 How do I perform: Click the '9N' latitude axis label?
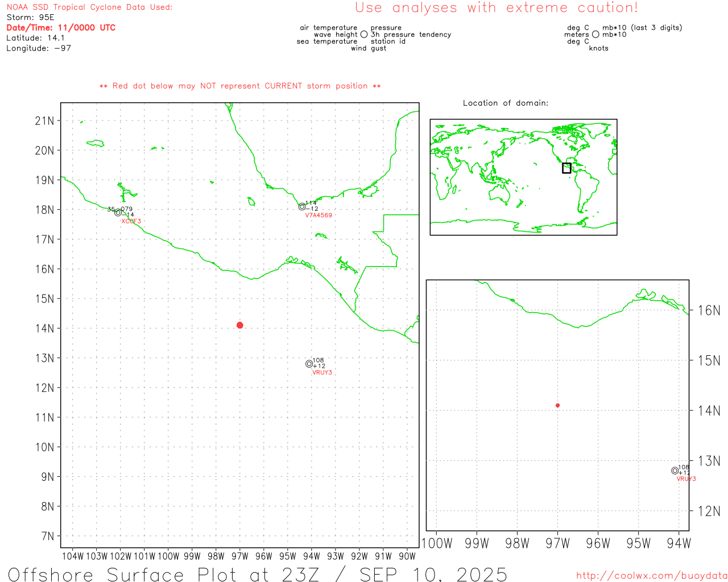[47, 477]
